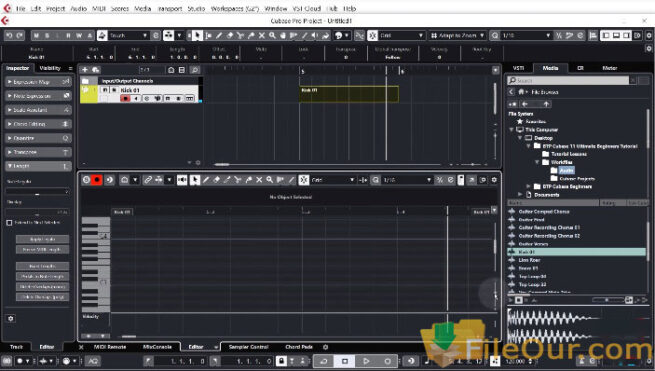The width and height of the screenshot is (655, 371).
Task: Expand the Documents folder in File Browser
Action: (x=520, y=195)
